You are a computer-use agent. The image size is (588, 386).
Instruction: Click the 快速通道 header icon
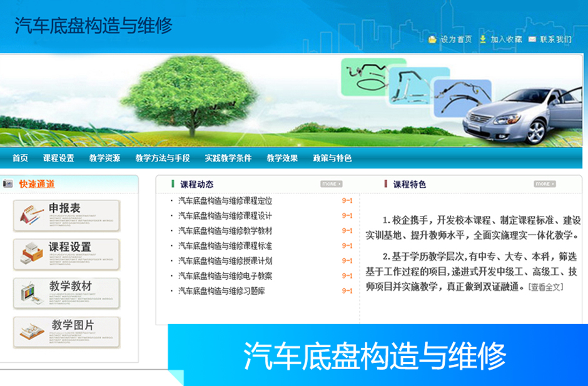click(9, 184)
